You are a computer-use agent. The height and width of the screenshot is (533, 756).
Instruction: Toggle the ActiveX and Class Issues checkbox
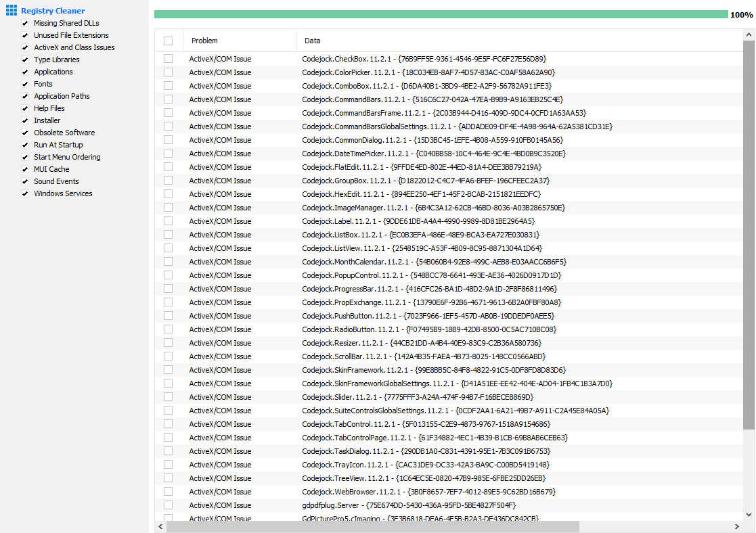pos(25,47)
